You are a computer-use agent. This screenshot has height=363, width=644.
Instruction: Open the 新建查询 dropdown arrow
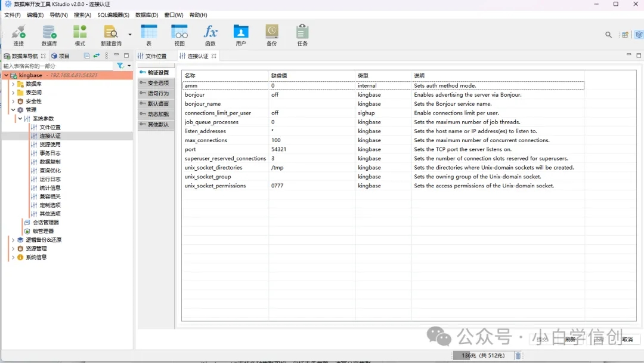point(130,35)
